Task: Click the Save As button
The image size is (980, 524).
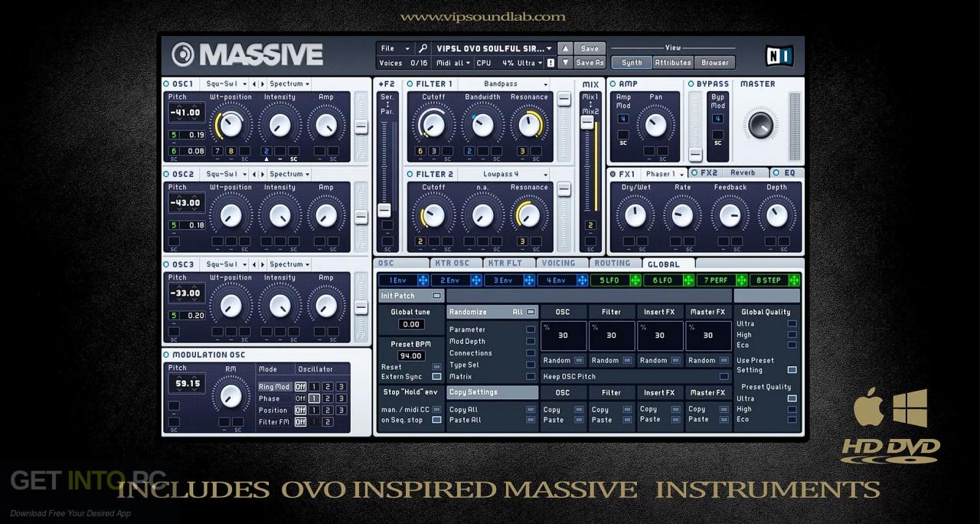Action: [590, 63]
